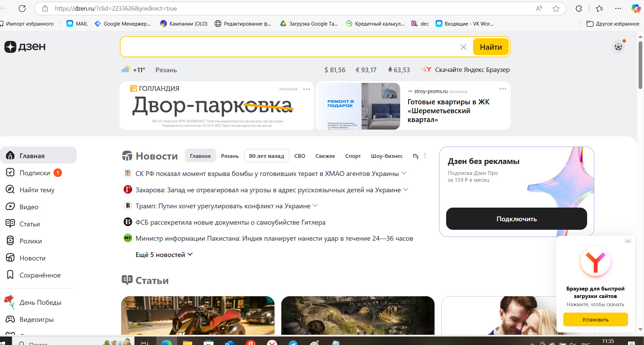Select the СВО news tab
This screenshot has width=644, height=345.
(300, 156)
